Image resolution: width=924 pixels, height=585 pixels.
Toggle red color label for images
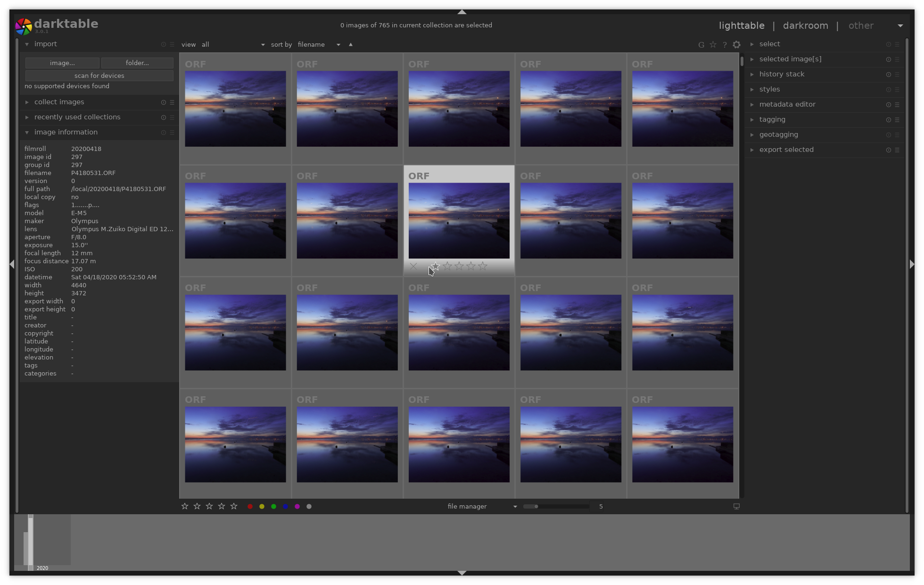pyautogui.click(x=250, y=506)
